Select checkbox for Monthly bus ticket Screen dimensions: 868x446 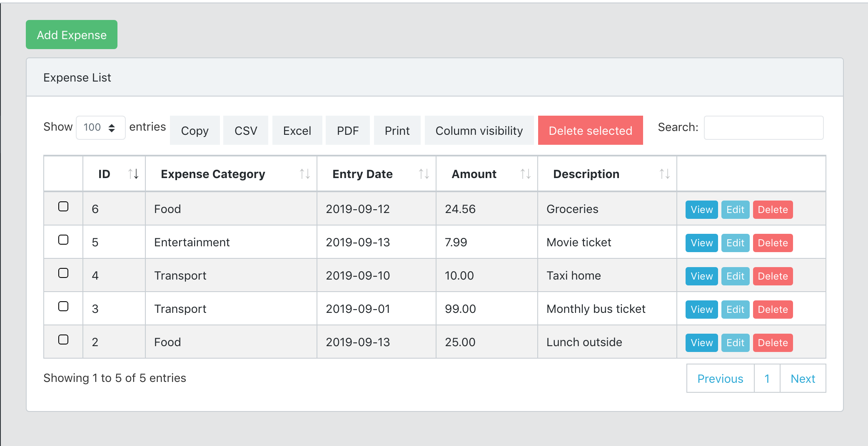coord(63,306)
